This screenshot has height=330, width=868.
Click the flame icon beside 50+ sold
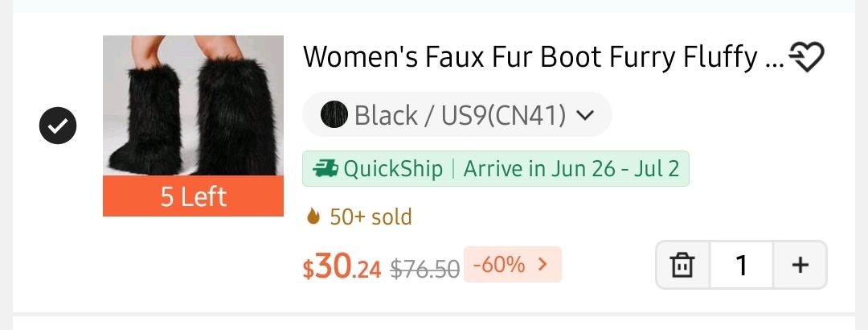pyautogui.click(x=313, y=217)
